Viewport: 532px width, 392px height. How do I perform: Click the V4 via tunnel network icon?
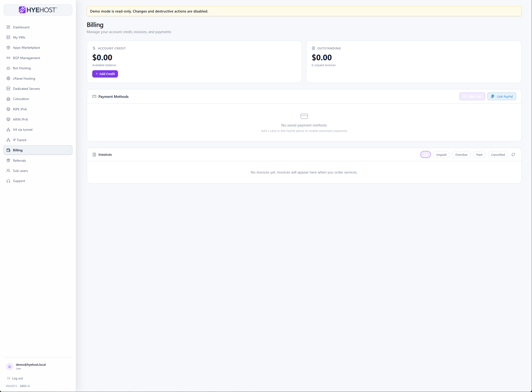click(x=8, y=130)
